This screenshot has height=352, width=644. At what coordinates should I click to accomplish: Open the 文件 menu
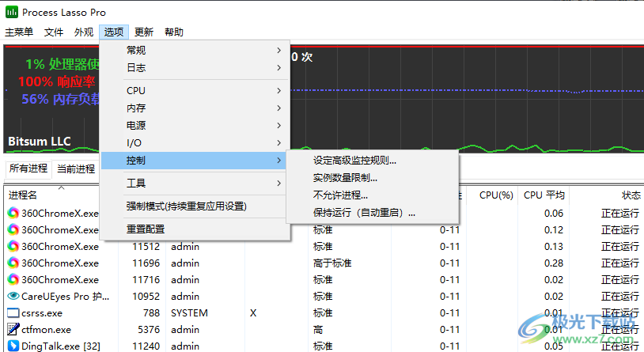54,32
